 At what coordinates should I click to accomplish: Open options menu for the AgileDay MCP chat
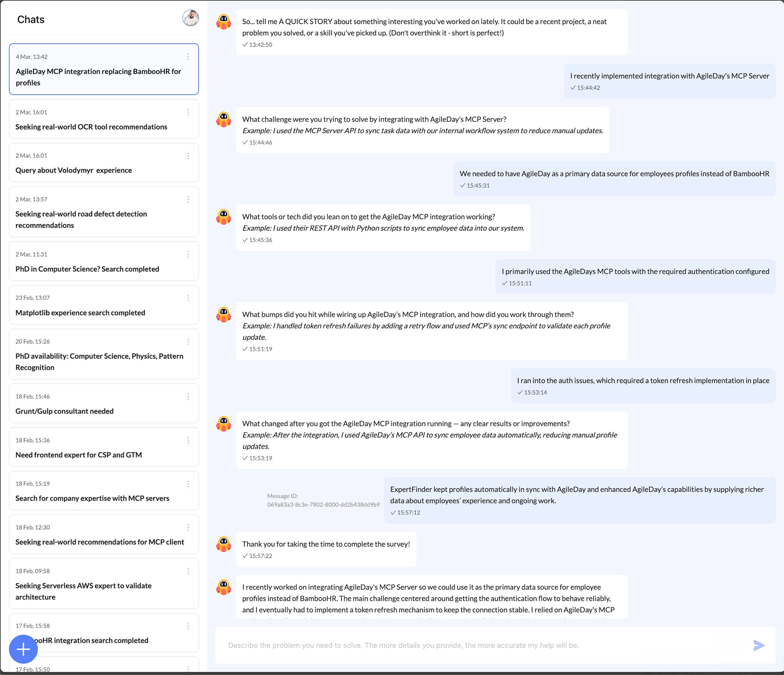(x=189, y=57)
